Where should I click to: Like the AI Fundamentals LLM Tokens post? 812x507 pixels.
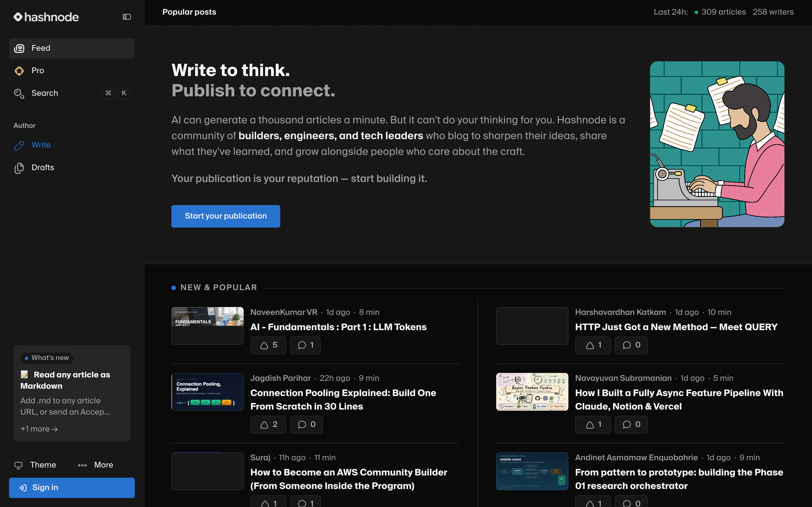pos(268,345)
